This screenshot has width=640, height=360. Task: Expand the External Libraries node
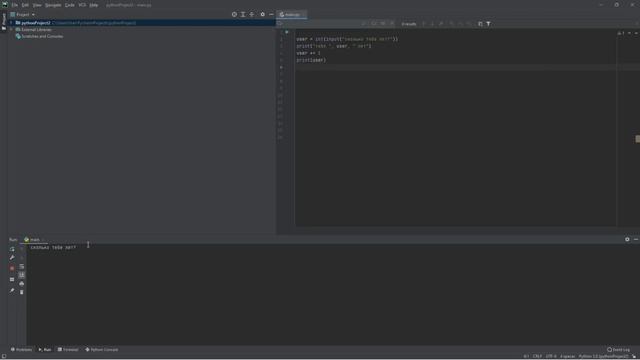point(11,30)
